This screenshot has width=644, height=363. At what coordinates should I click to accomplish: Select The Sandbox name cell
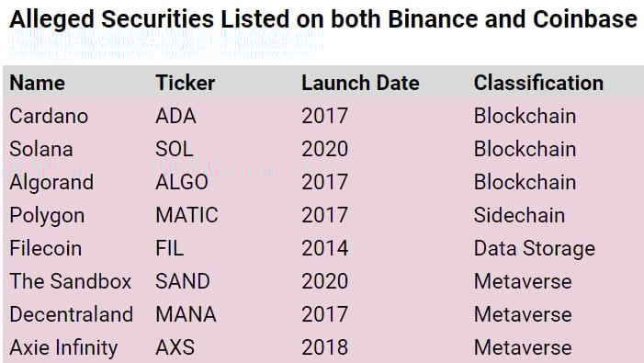pyautogui.click(x=71, y=281)
